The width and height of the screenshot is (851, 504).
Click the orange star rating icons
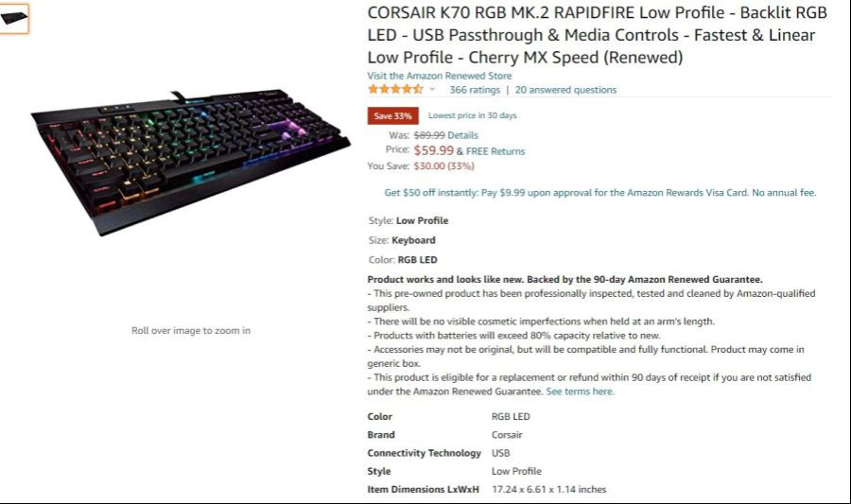pos(395,90)
